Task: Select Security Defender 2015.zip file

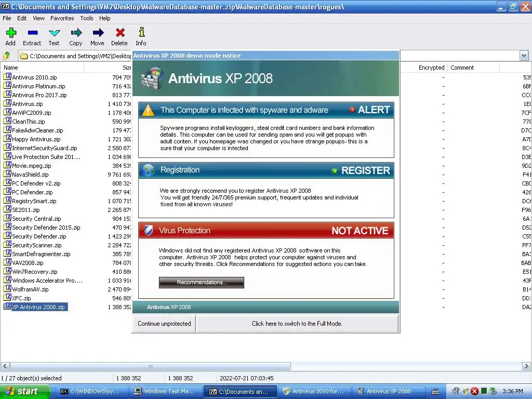Action: tap(46, 228)
